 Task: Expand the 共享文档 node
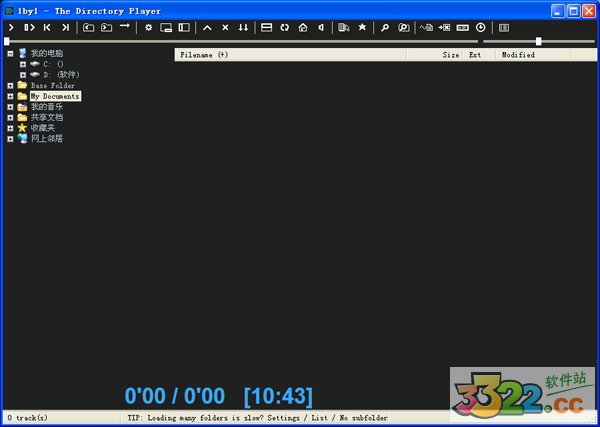pos(10,118)
